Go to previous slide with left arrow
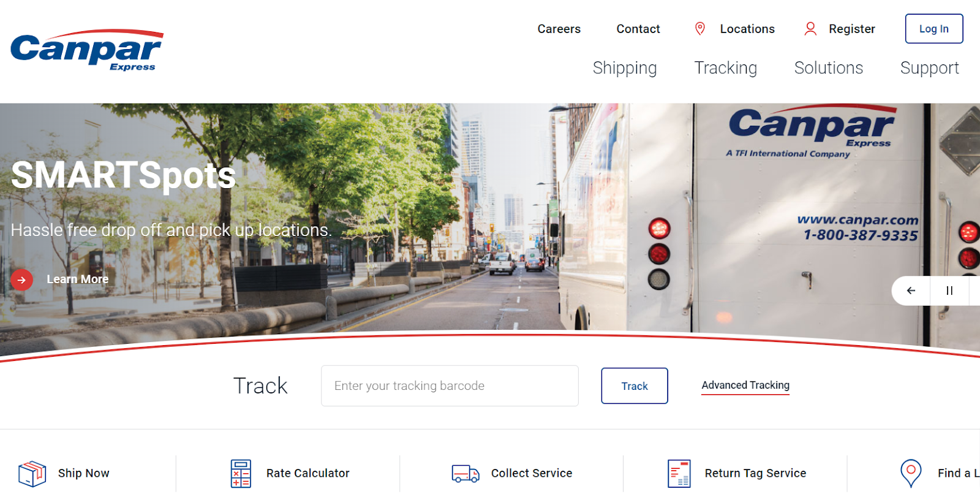The width and height of the screenshot is (980, 502). (x=911, y=291)
